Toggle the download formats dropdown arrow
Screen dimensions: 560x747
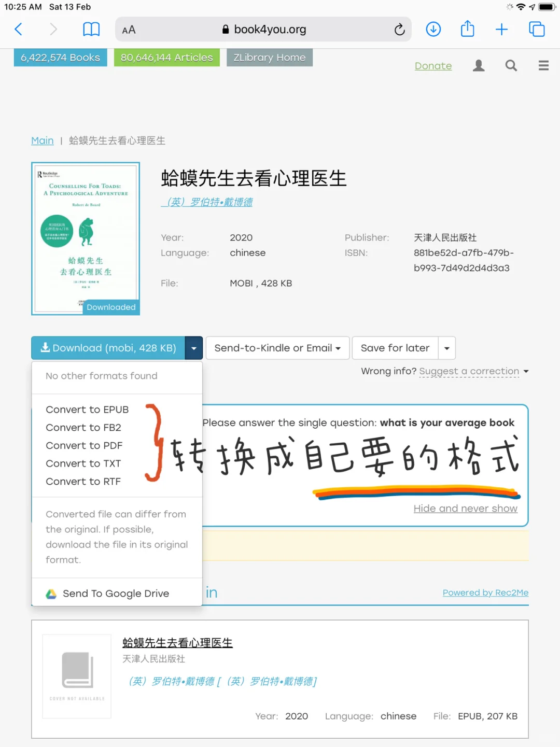click(x=193, y=348)
